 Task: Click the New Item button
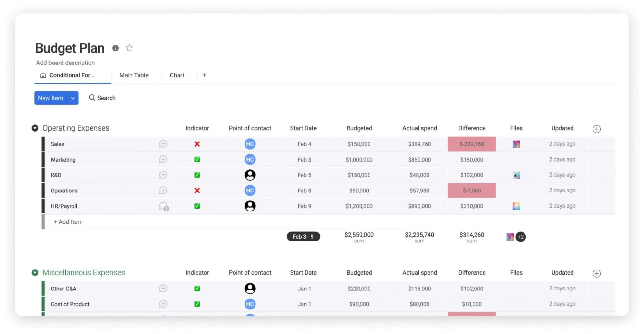(x=51, y=98)
